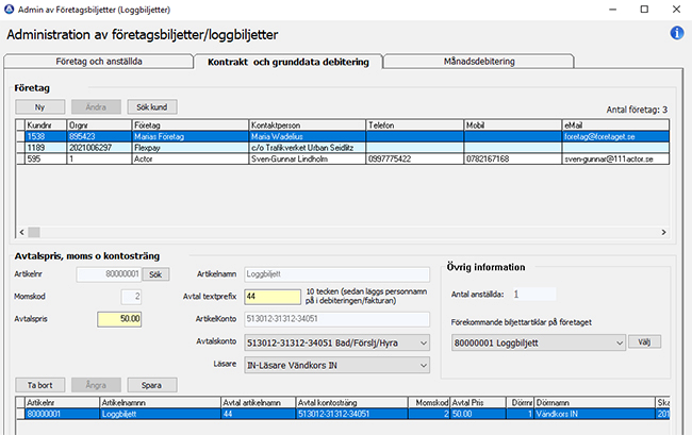Screen dimensions: 692x435
Task: Click Avtal artikelnamn column header
Action: click(258, 403)
